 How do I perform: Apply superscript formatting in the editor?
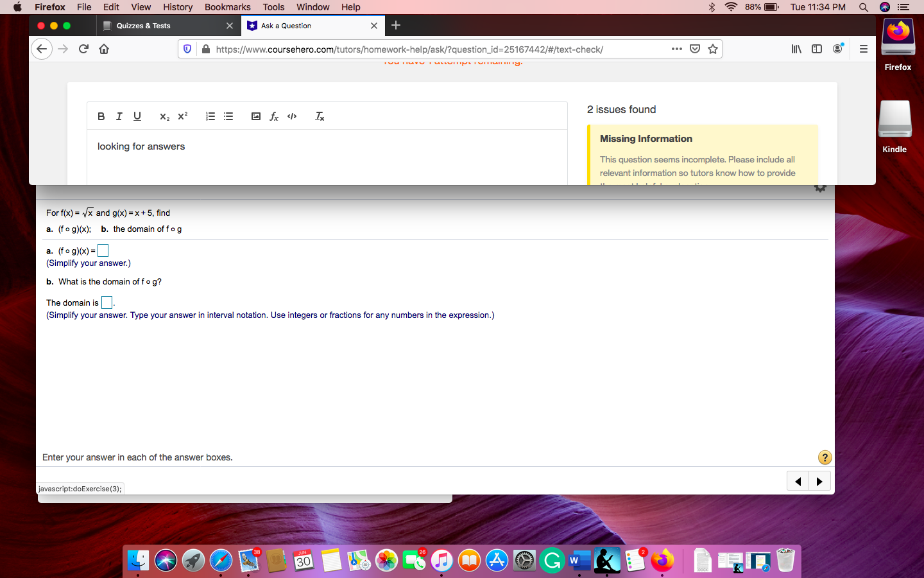pos(183,116)
